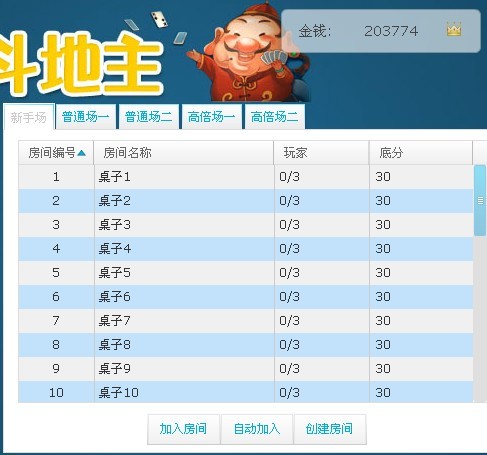
Task: Select the 桌子10 row
Action: [x=246, y=392]
